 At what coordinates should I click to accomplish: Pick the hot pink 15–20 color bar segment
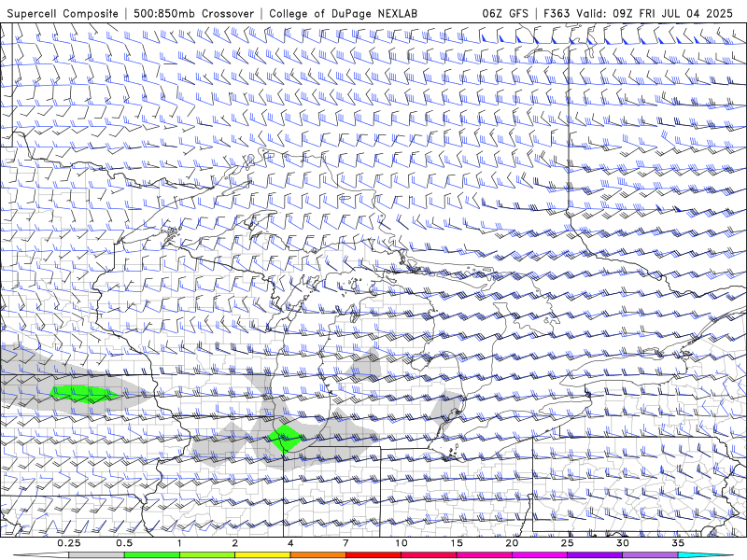[x=484, y=555]
